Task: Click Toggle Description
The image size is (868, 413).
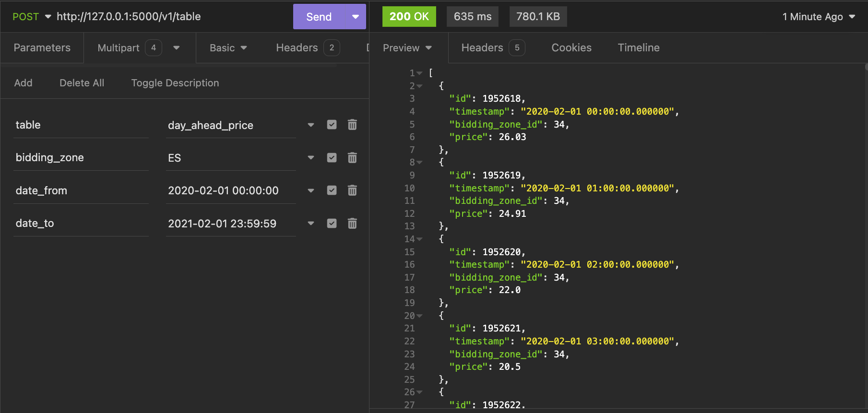Action: [175, 83]
